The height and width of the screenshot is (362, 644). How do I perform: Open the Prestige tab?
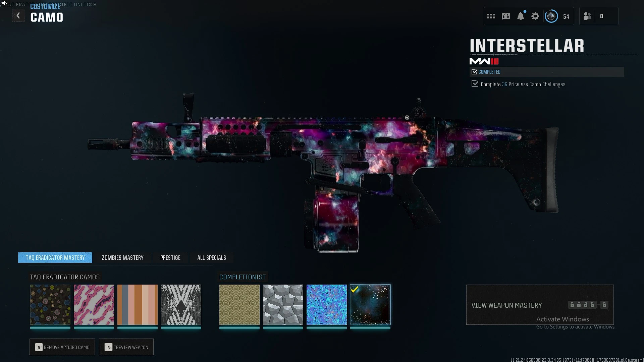(x=170, y=257)
